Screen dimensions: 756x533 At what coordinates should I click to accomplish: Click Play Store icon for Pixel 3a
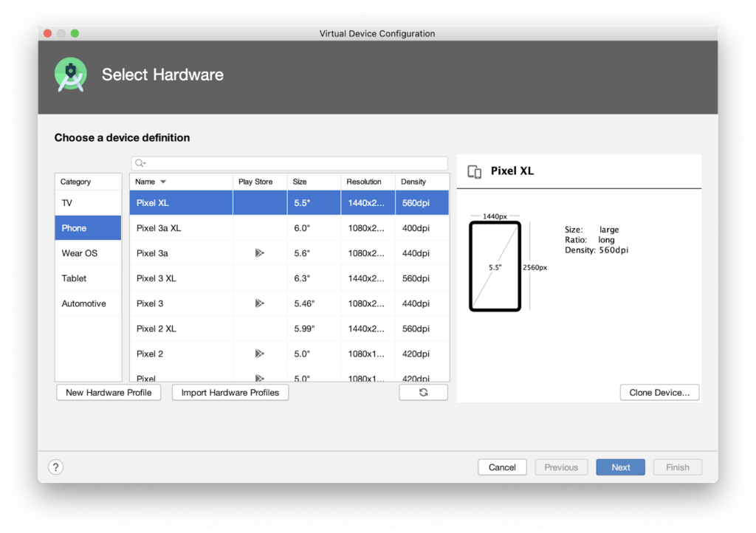click(259, 253)
